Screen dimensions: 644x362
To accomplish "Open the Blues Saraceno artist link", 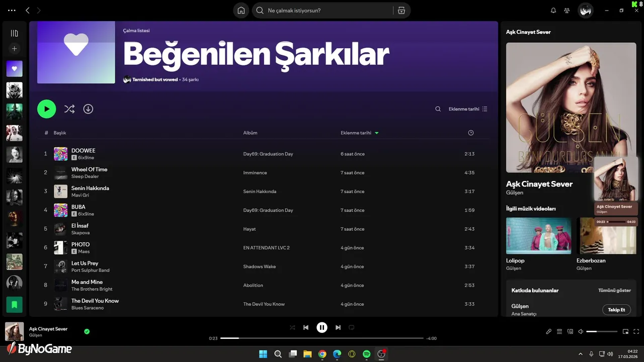I will tap(88, 308).
